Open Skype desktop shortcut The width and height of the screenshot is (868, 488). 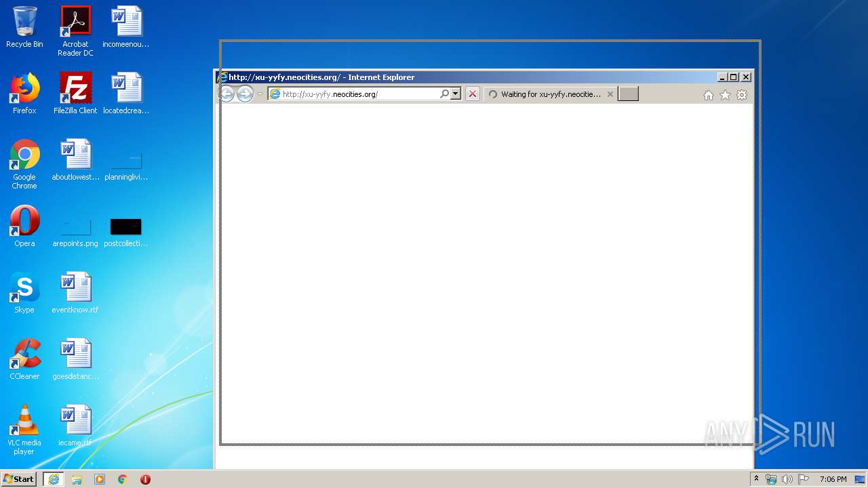click(24, 293)
